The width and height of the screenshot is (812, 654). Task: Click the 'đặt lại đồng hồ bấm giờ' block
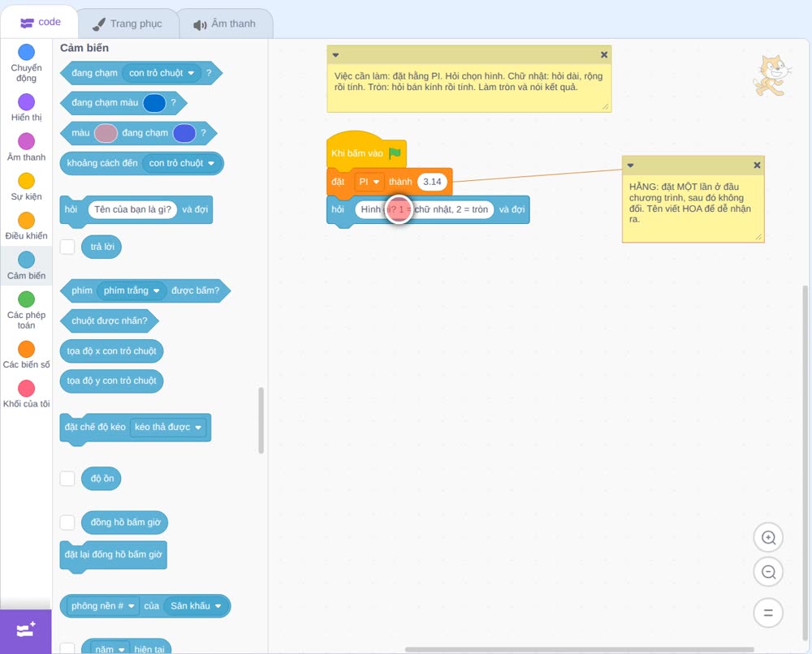(114, 556)
